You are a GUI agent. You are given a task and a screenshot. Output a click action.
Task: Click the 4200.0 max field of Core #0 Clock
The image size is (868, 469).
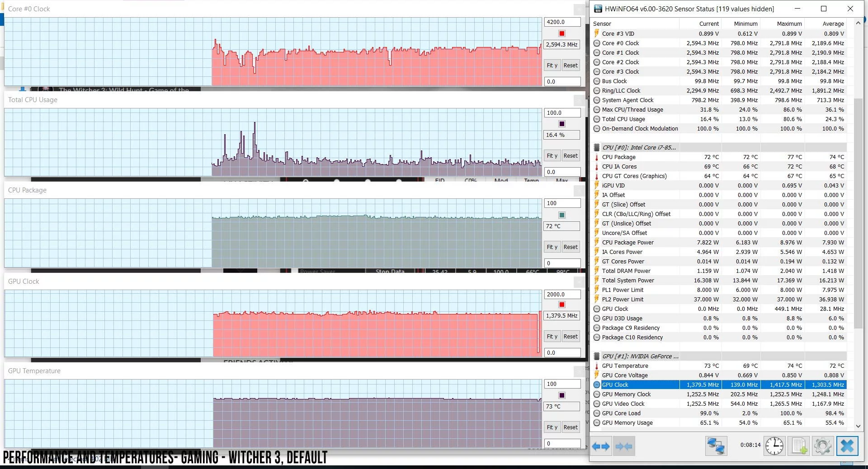[562, 22]
